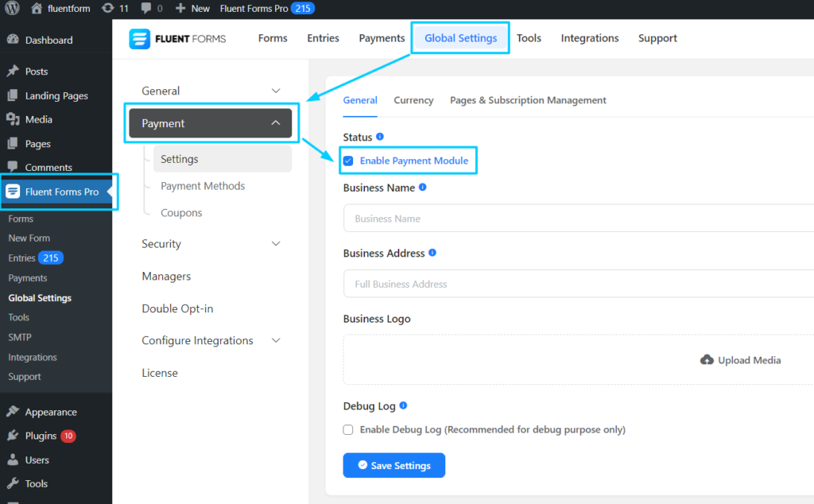Click the home icon next to fluentform
Image resolution: width=814 pixels, height=504 pixels.
[x=37, y=8]
